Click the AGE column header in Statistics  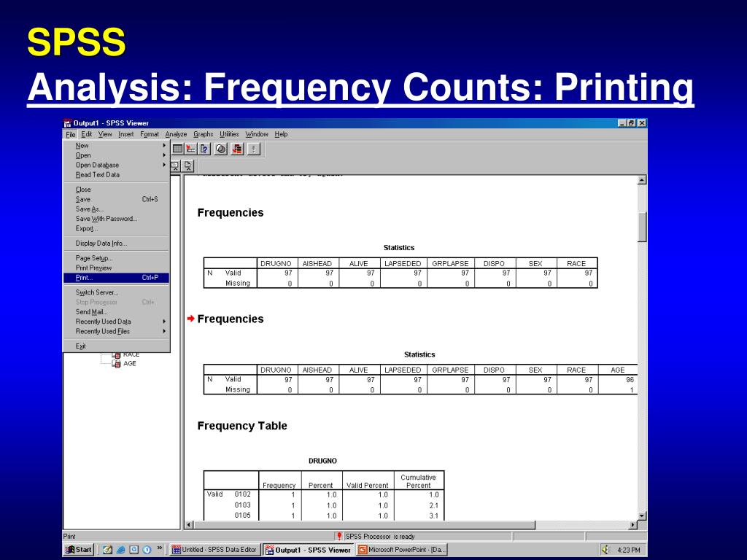click(x=617, y=370)
